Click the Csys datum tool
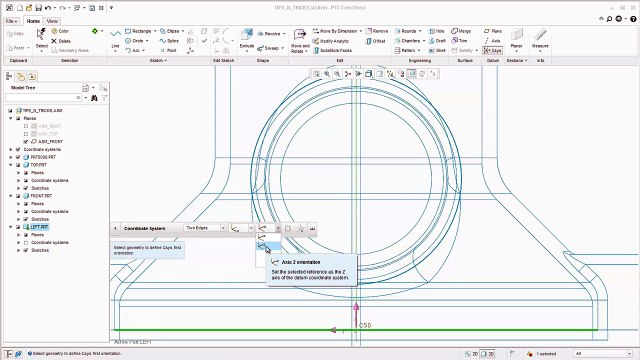This screenshot has width=640, height=360. pos(492,51)
